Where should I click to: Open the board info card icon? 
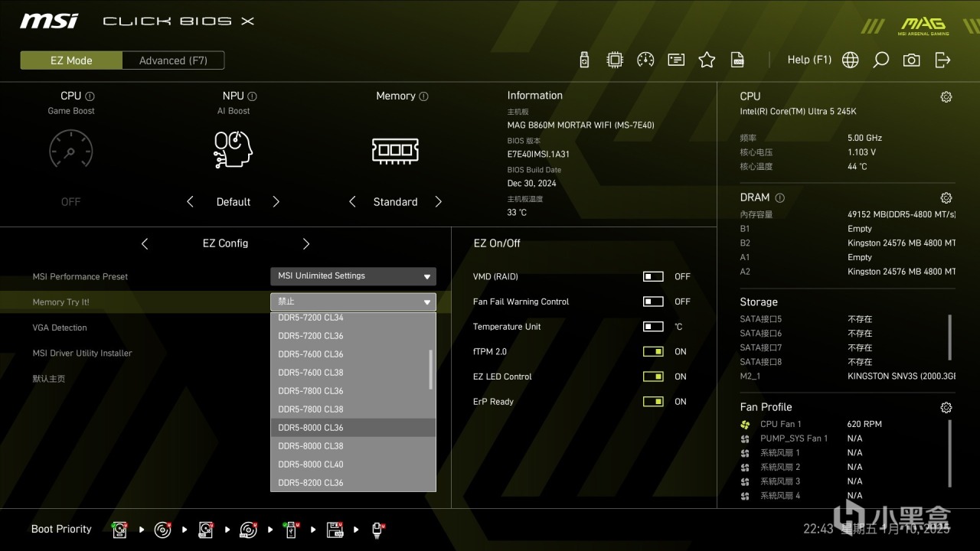tap(676, 60)
